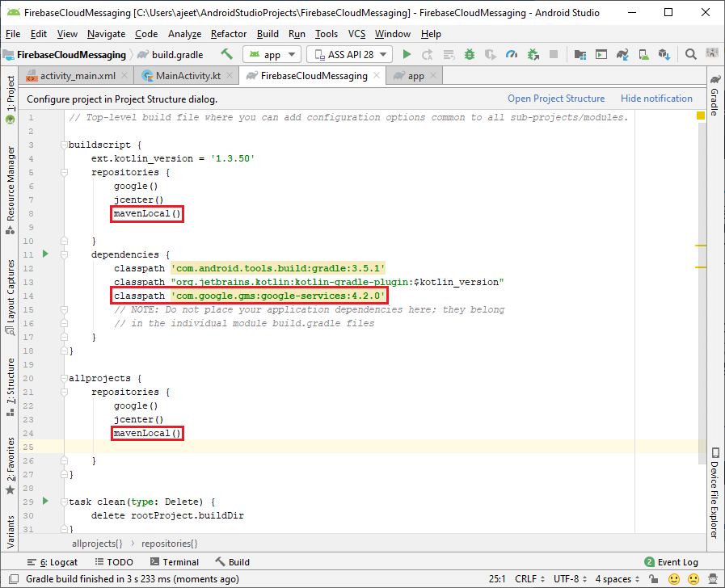Viewport: 725px width, 588px height.
Task: Click Run with Coverage icon
Action: coord(490,54)
